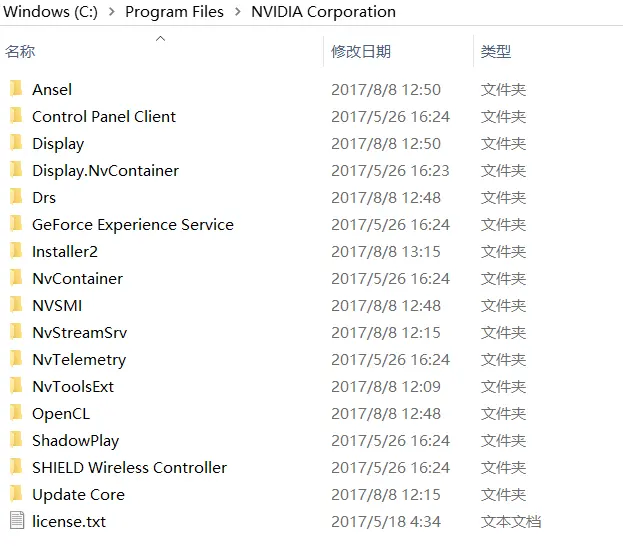This screenshot has height=546, width=623.
Task: Select the SHIELD Wireless Controller folder icon
Action: pyautogui.click(x=16, y=467)
